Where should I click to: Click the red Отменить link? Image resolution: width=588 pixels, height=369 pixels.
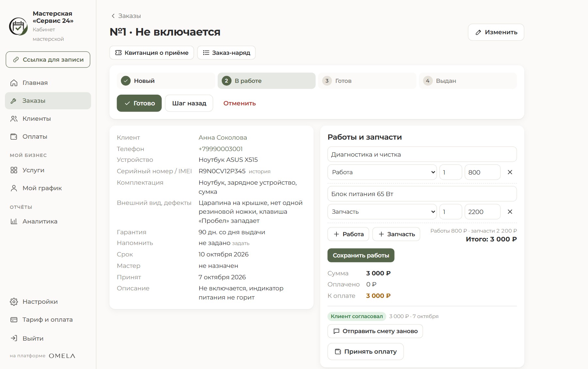click(239, 103)
